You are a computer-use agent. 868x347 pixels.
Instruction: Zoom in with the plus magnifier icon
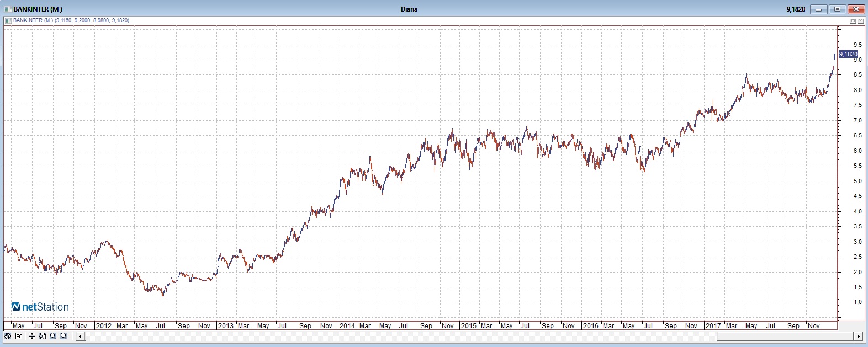click(x=63, y=336)
